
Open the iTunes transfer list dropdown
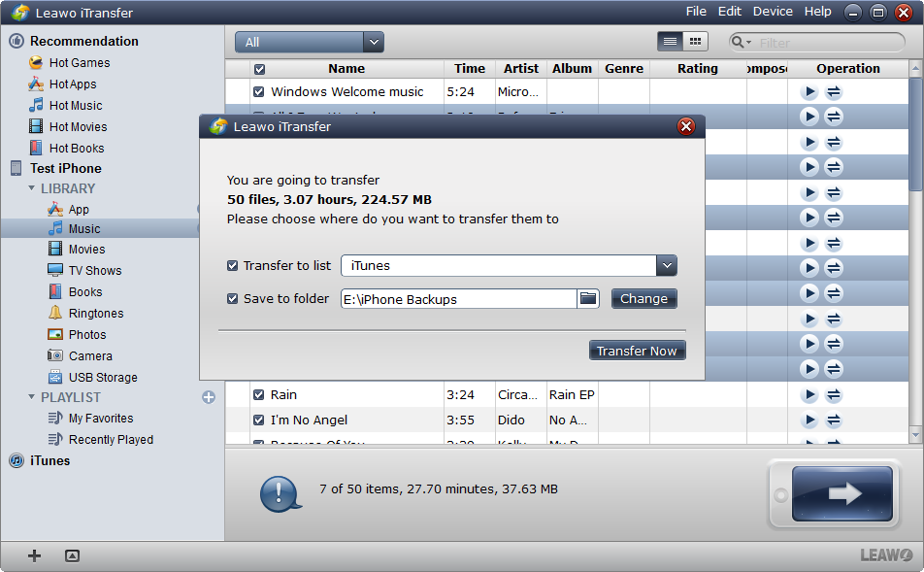coord(666,266)
